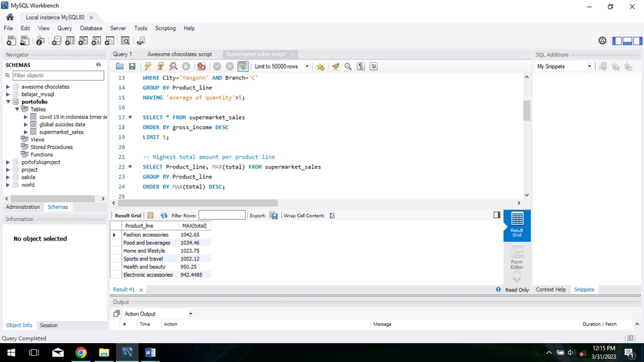Create a new SQL tab icon
644x362 pixels.
tap(11, 41)
